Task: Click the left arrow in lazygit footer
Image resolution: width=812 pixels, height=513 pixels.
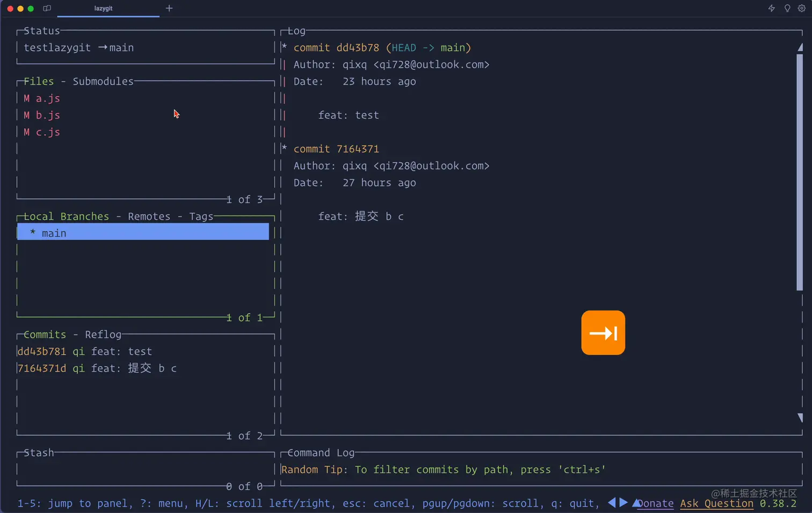Action: tap(612, 503)
